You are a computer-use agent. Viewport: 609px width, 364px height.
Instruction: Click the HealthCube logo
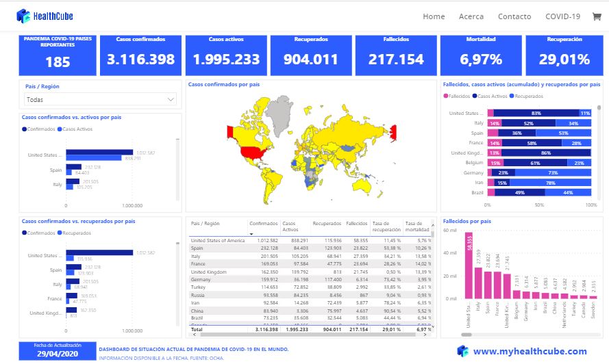[x=45, y=16]
